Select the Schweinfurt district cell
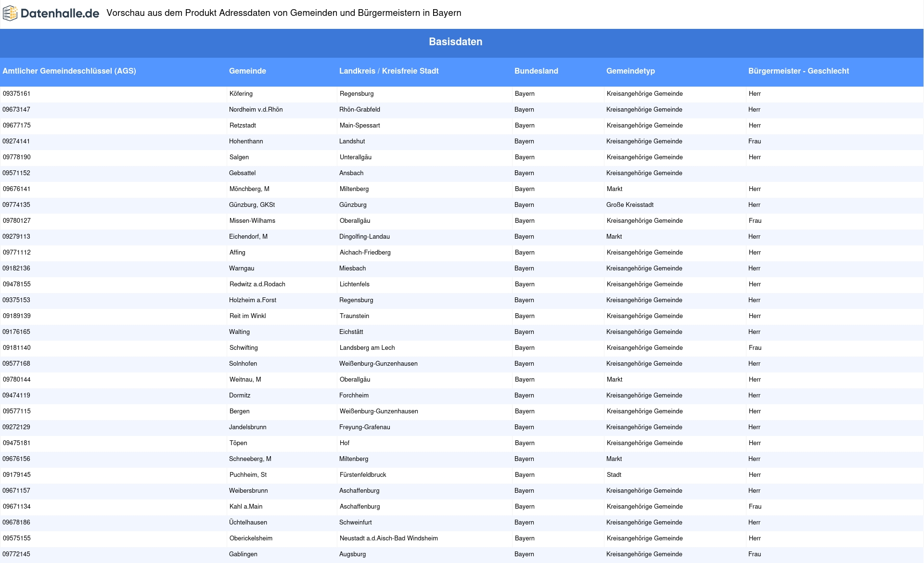Screen dimensions: 924x563 pyautogui.click(x=355, y=523)
